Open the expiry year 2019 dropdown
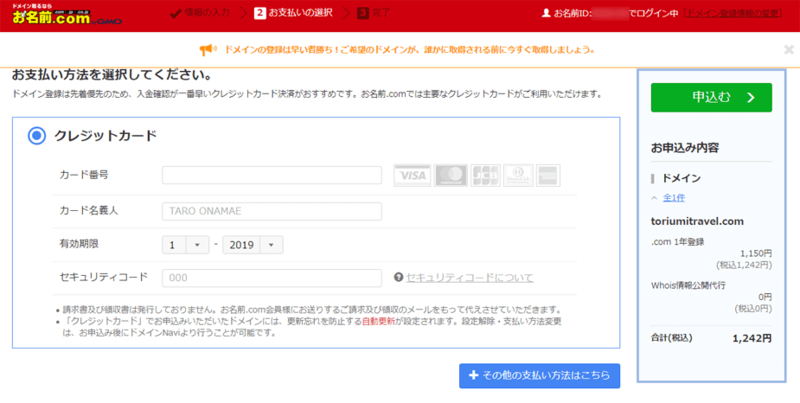 253,245
